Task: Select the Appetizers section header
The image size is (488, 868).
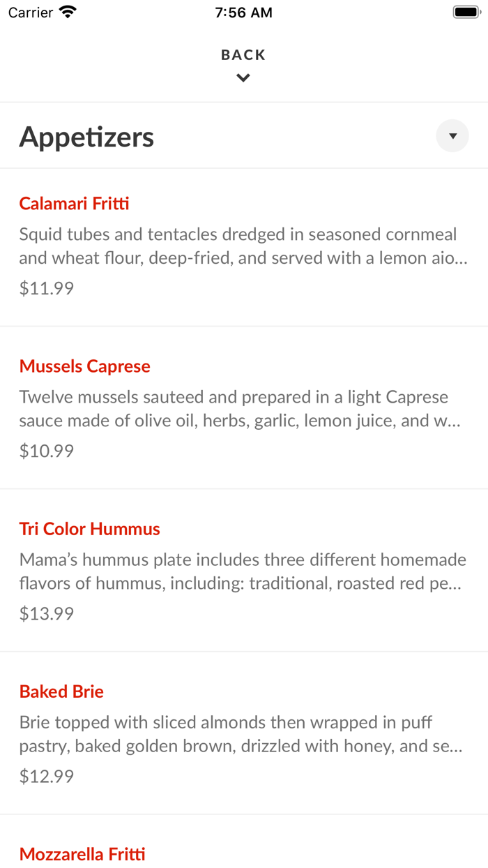Action: click(x=86, y=136)
